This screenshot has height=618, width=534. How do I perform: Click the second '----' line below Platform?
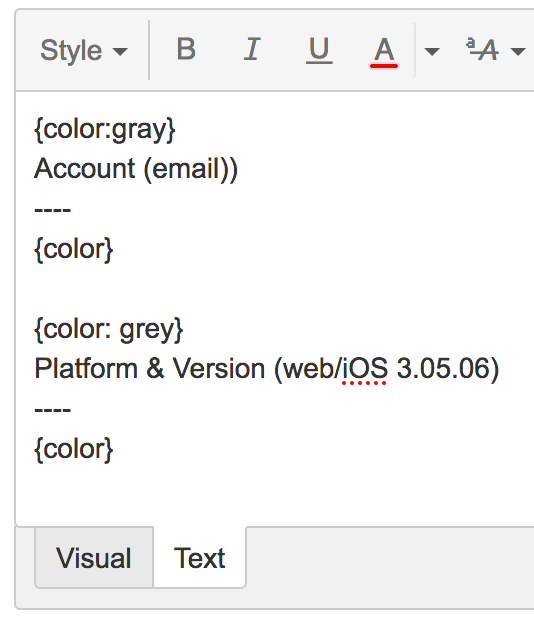(x=53, y=410)
